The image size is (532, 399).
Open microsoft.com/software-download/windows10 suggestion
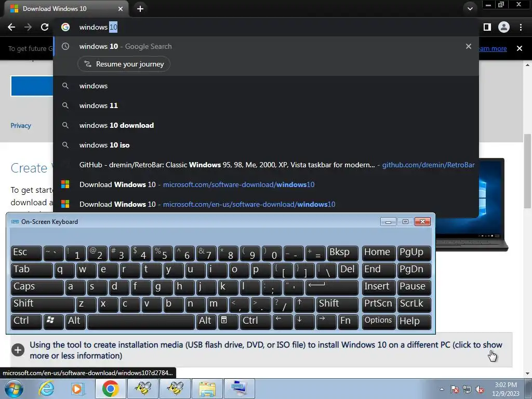(266, 184)
